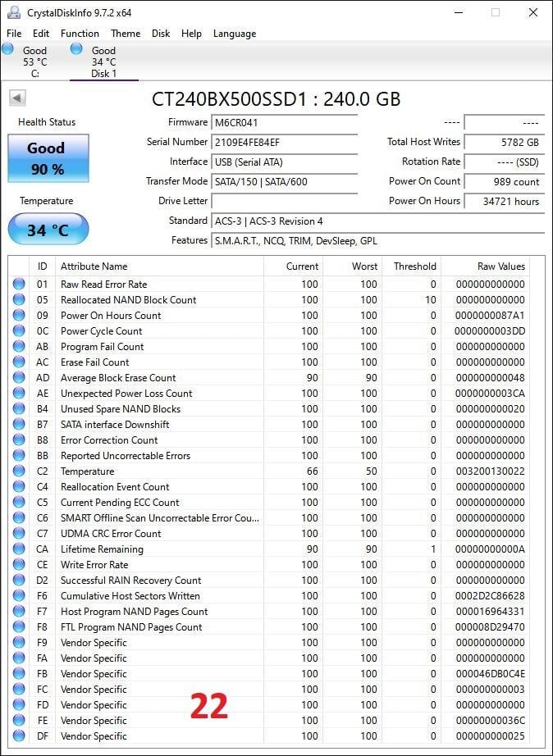Click the CrystalDiskInfo app icon in title bar
Image resolution: width=553 pixels, height=756 pixels.
click(13, 12)
